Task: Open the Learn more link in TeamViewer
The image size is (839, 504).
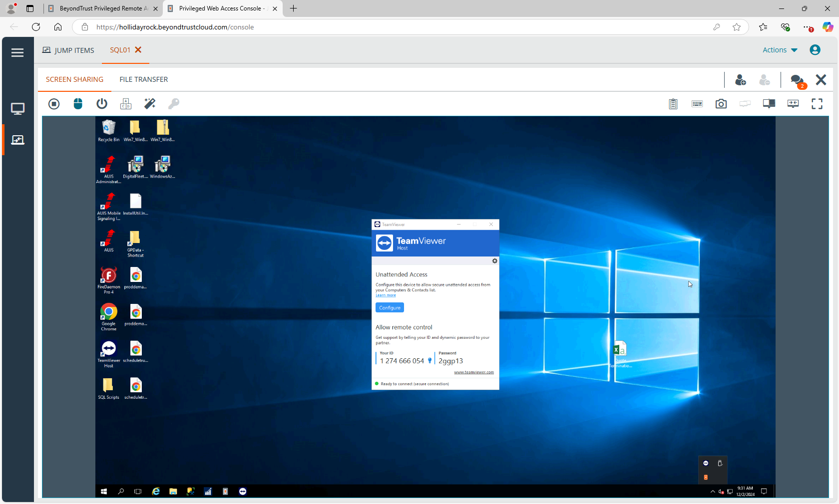Action: (x=386, y=295)
